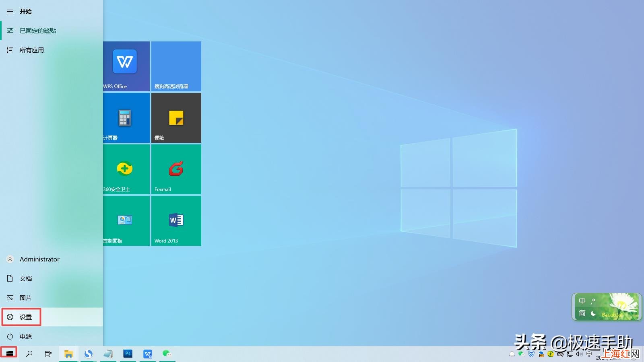Open the 控制面板 control panel tile
Viewport: 644px width, 362px height.
(126, 221)
